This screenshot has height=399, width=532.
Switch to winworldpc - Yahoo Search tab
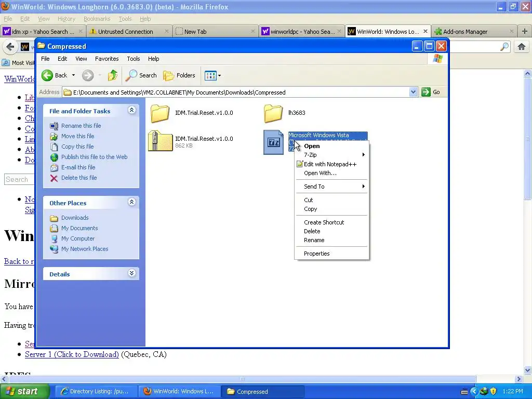click(x=301, y=32)
